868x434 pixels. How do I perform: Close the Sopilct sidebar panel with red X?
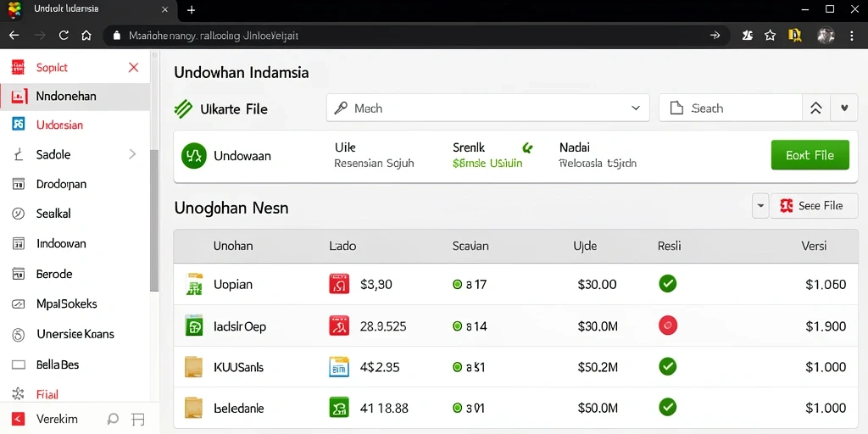[133, 68]
